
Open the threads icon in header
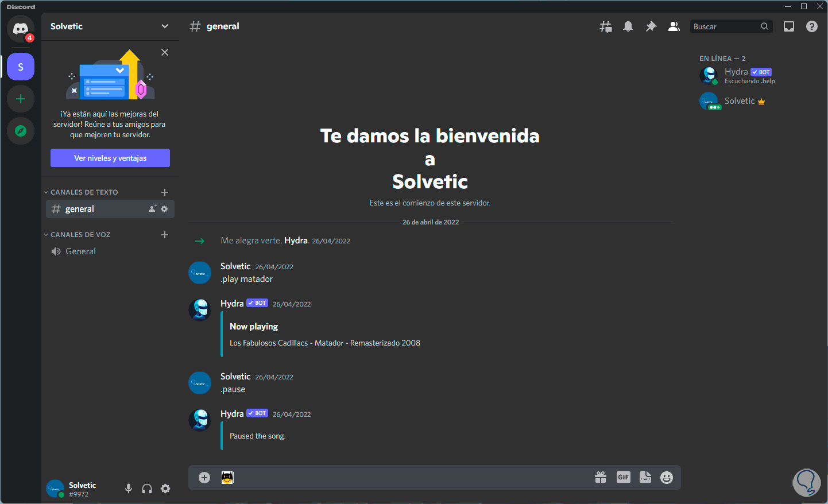pyautogui.click(x=606, y=26)
